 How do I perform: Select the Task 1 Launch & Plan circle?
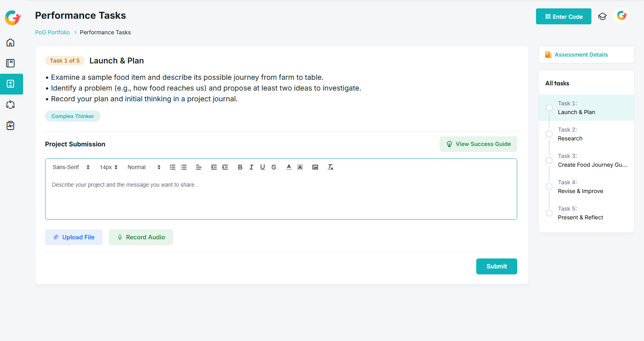coord(549,108)
